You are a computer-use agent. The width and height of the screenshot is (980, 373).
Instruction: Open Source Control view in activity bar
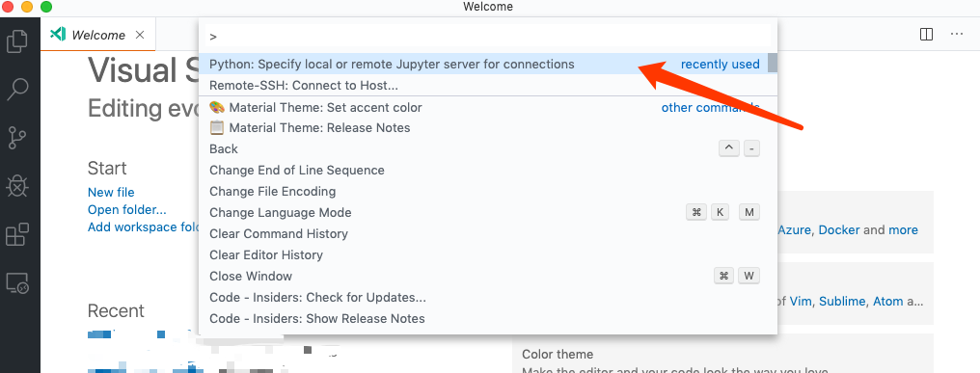coord(16,138)
